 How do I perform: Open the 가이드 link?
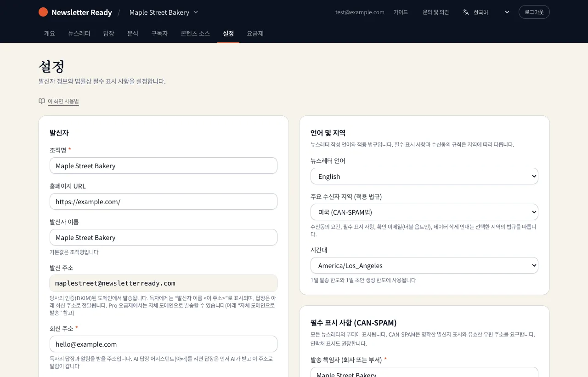pos(401,12)
